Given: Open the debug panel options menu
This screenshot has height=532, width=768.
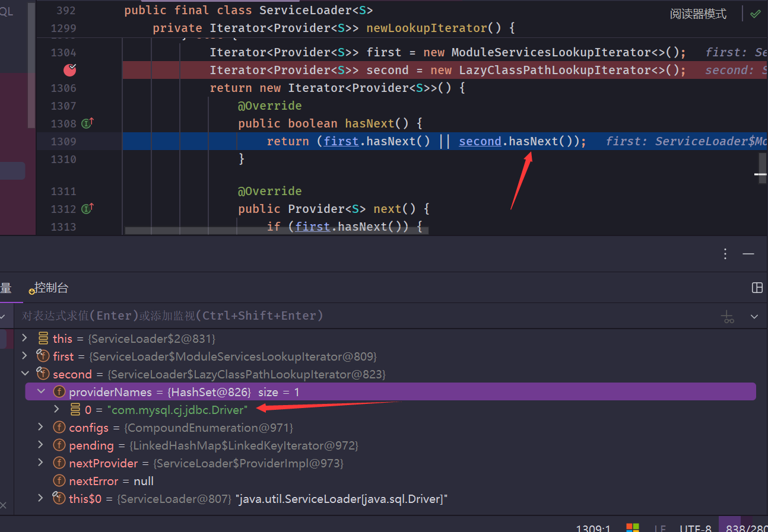Looking at the screenshot, I should [x=725, y=254].
